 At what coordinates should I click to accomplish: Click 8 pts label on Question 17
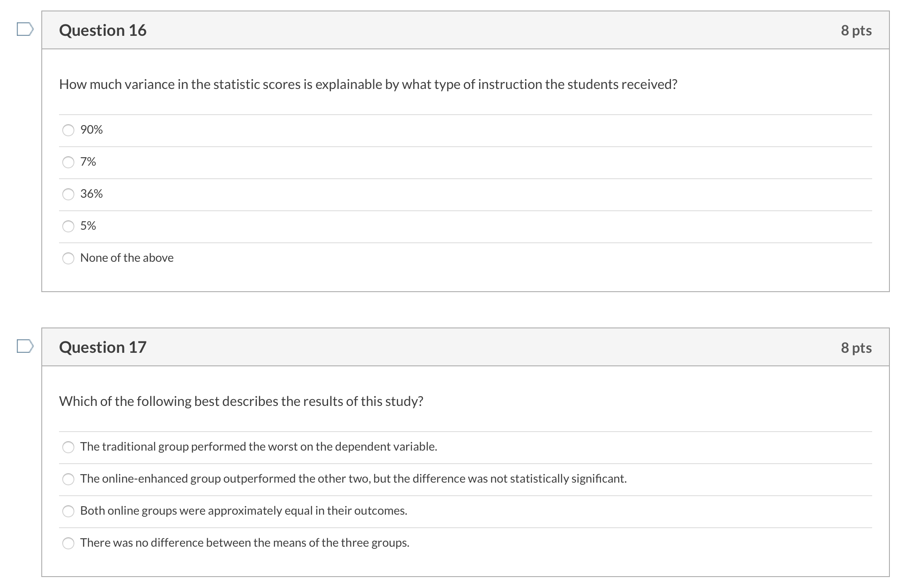click(x=856, y=348)
